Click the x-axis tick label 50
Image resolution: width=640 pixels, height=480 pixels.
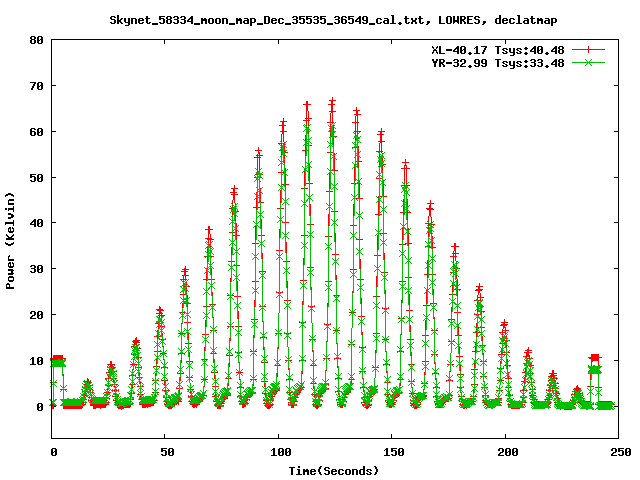click(167, 452)
